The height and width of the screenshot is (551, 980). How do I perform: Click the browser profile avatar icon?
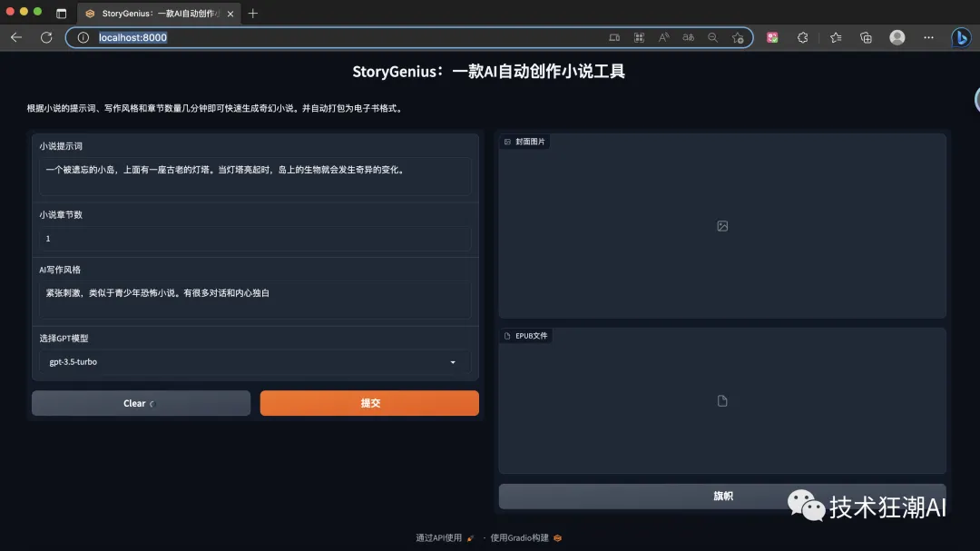click(x=897, y=37)
